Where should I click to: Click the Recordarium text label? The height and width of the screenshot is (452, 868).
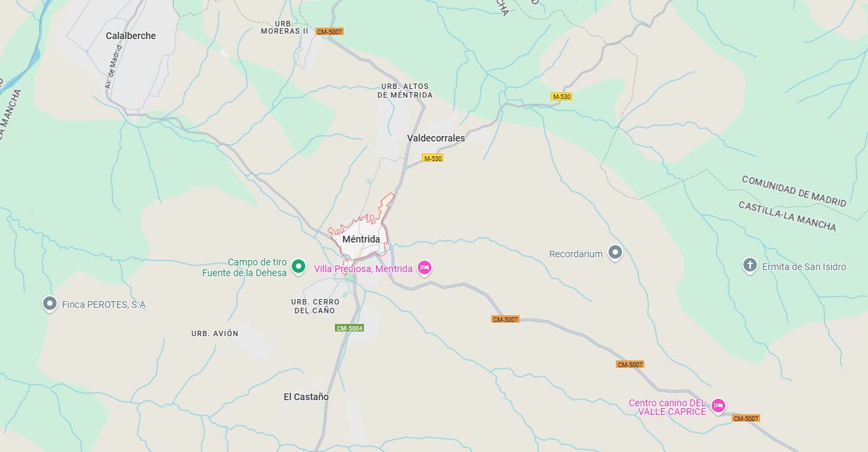coord(576,254)
